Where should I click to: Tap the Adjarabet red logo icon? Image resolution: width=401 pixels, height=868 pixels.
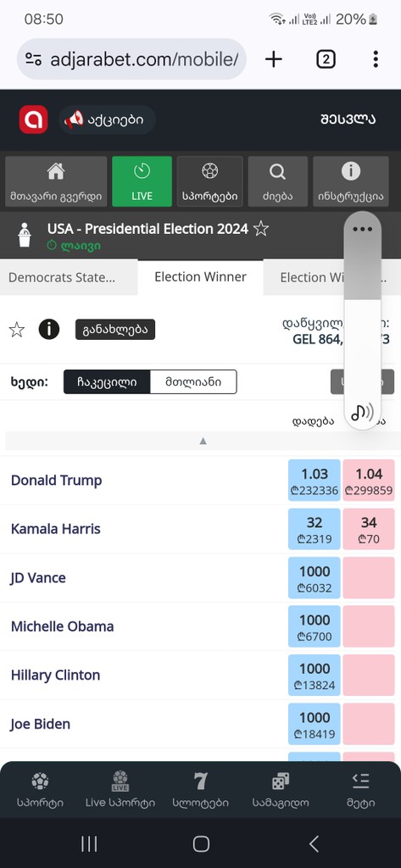tap(33, 120)
